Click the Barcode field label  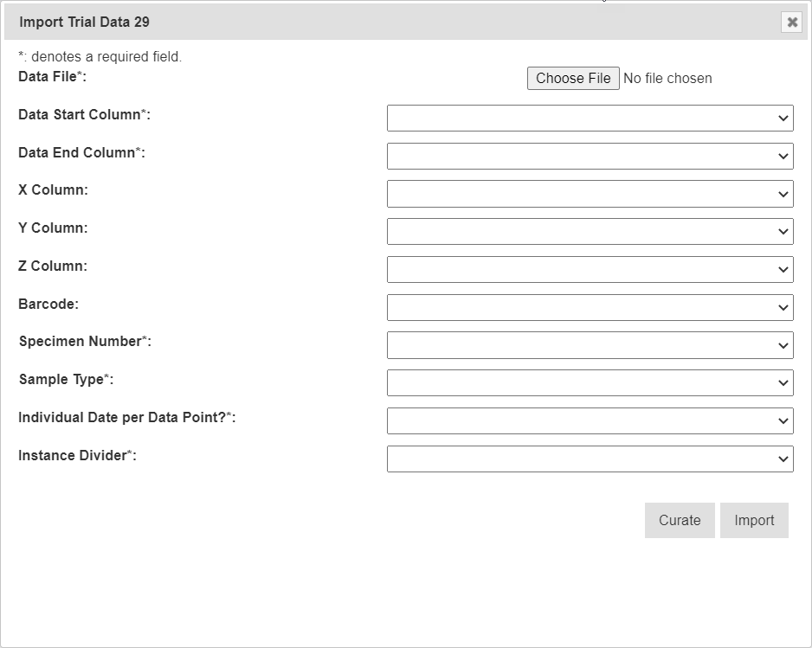pyautogui.click(x=48, y=304)
